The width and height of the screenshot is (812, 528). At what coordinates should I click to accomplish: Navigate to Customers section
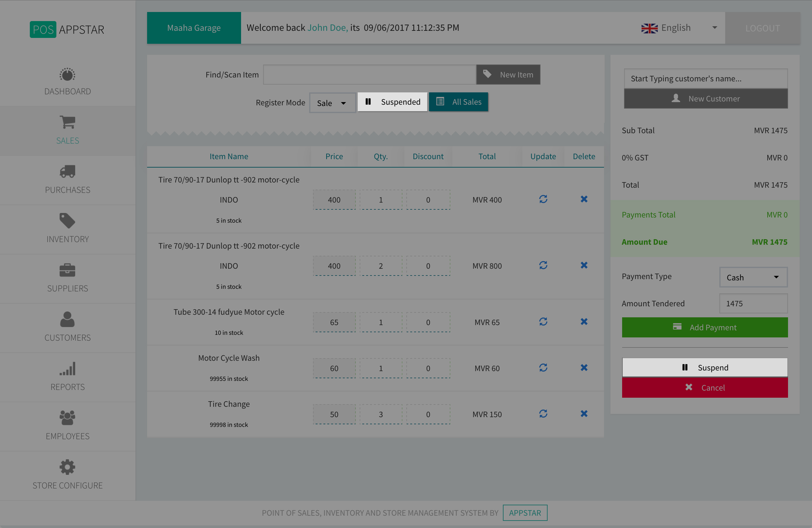67,327
